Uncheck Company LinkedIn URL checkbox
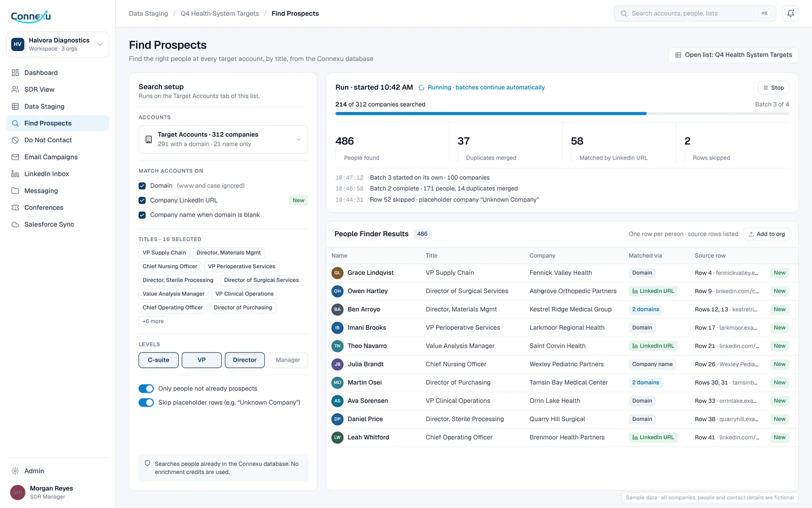Screen dimensions: 812x508 [x=142, y=200]
